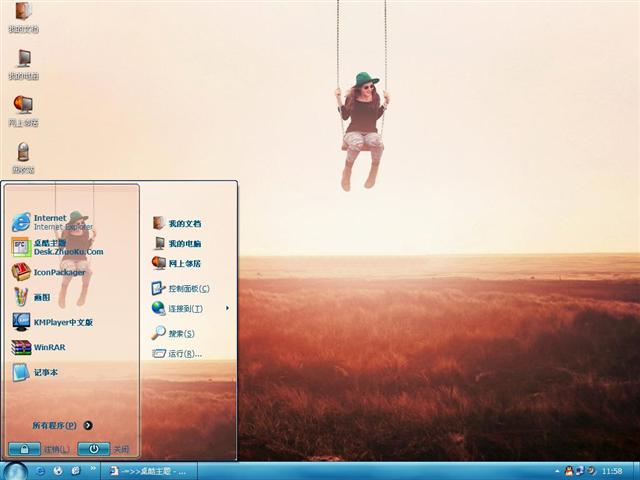Click the 桌酷主题 taskbar window button
This screenshot has width=640, height=480.
coord(148,470)
